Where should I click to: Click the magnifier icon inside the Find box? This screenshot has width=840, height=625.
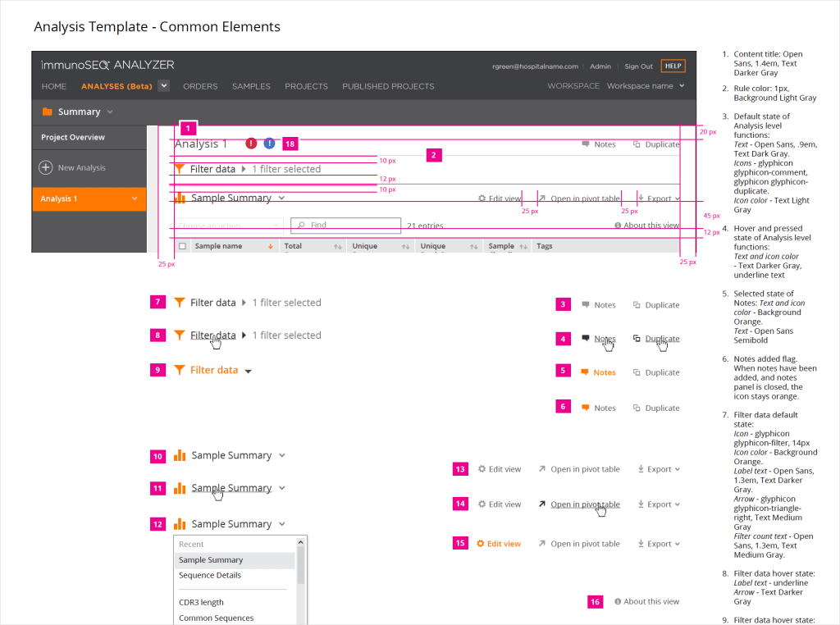pos(302,225)
